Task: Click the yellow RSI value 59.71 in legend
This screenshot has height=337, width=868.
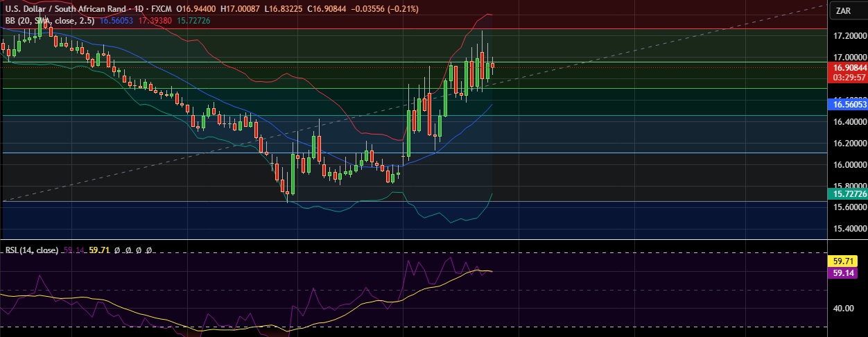Action: [99, 250]
